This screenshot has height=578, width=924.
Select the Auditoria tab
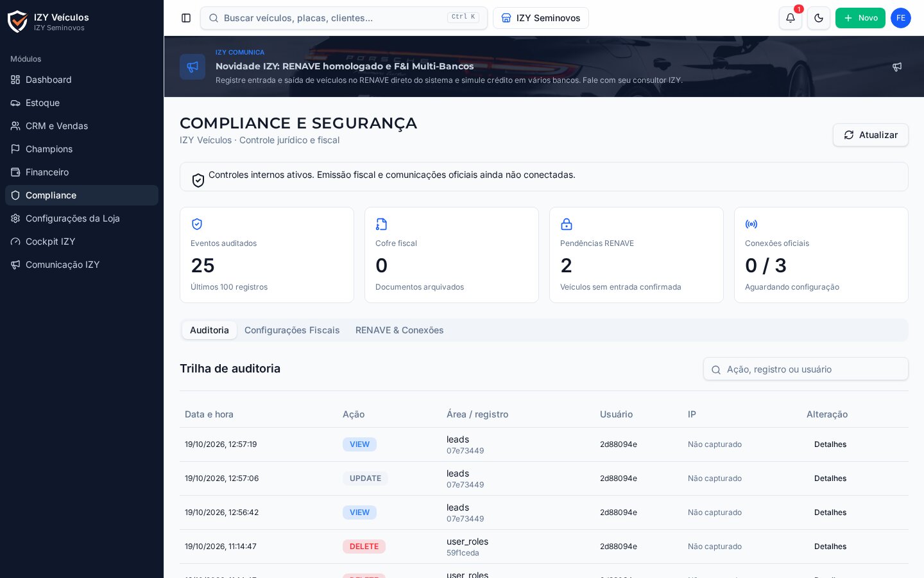pos(209,330)
